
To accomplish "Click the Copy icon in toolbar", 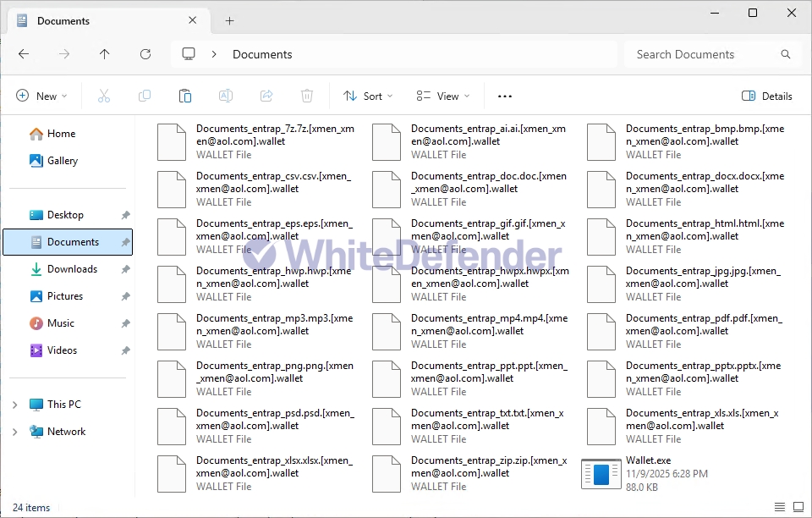I will point(145,96).
